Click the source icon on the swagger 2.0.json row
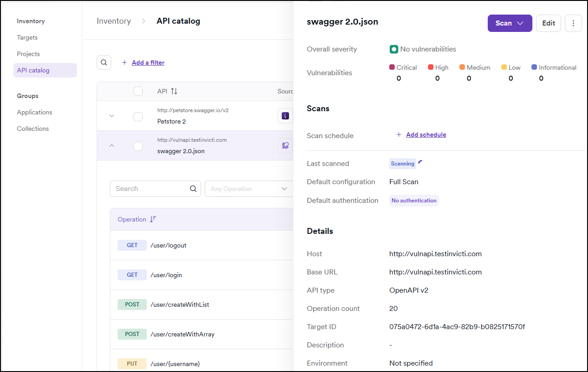 click(x=285, y=145)
